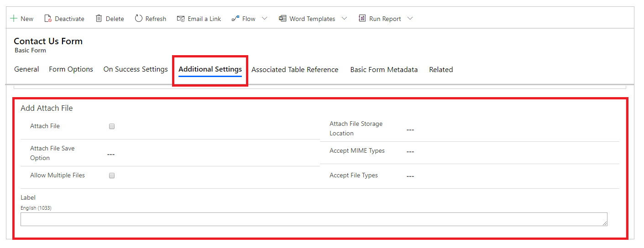Go to On Success Settings tab
This screenshot has height=248, width=644.
[136, 69]
